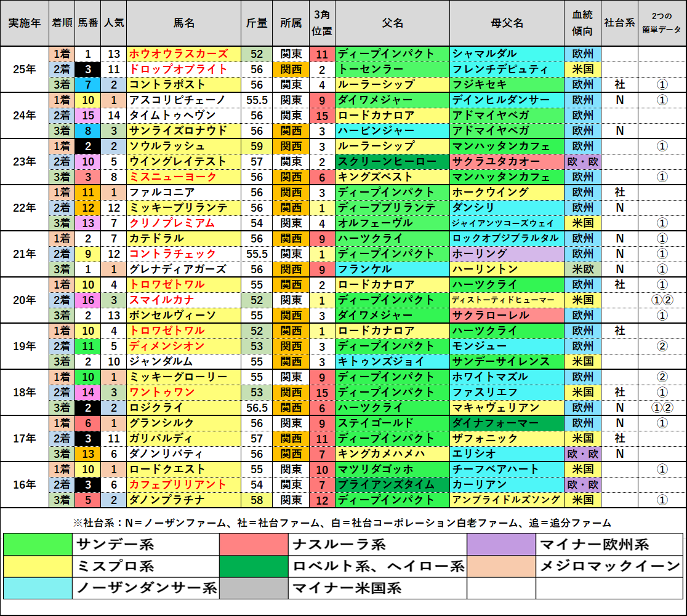Image resolution: width=687 pixels, height=616 pixels.
Task: Click the 18年 year cell
Action: coord(25,393)
